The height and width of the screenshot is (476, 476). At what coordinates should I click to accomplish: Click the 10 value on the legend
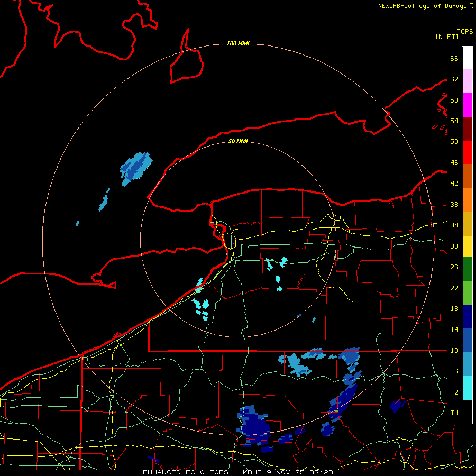pos(454,350)
